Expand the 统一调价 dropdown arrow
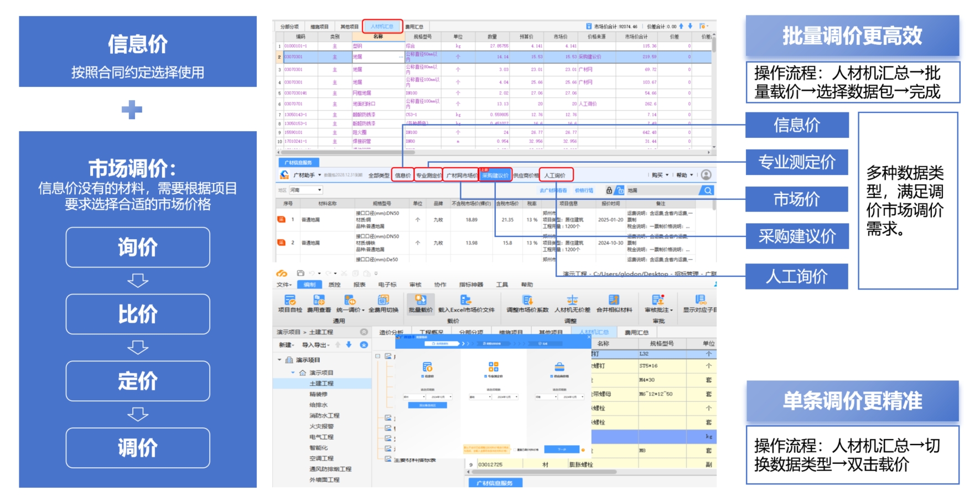This screenshot has height=501, width=980. pos(363,311)
